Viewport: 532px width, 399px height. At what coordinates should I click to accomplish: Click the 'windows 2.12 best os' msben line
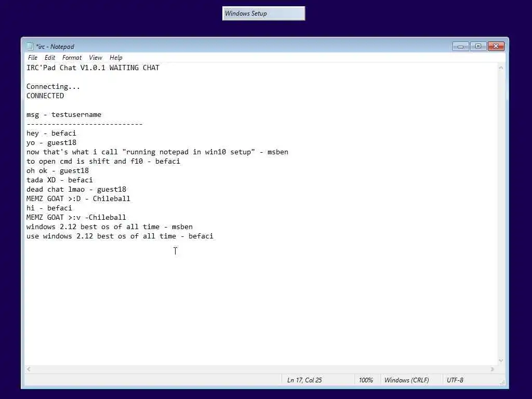point(110,227)
